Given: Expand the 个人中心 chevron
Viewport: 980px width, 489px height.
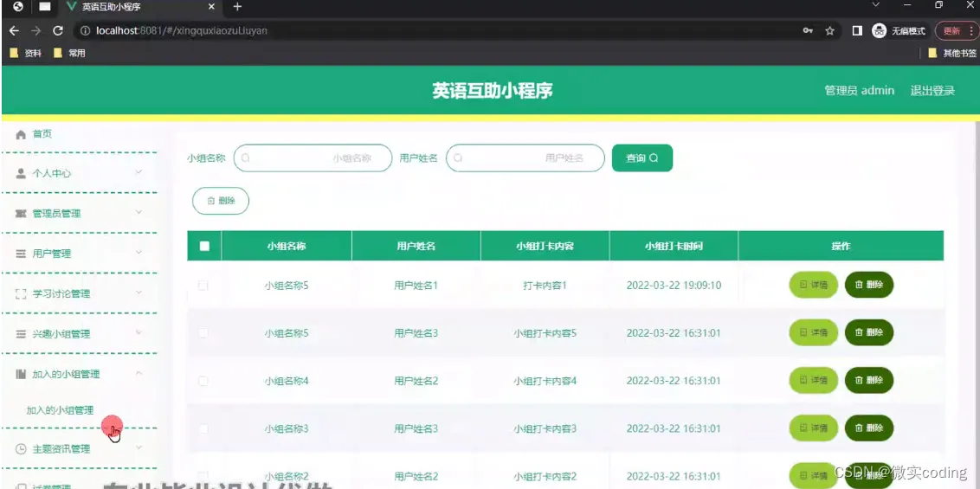Looking at the screenshot, I should coord(139,172).
